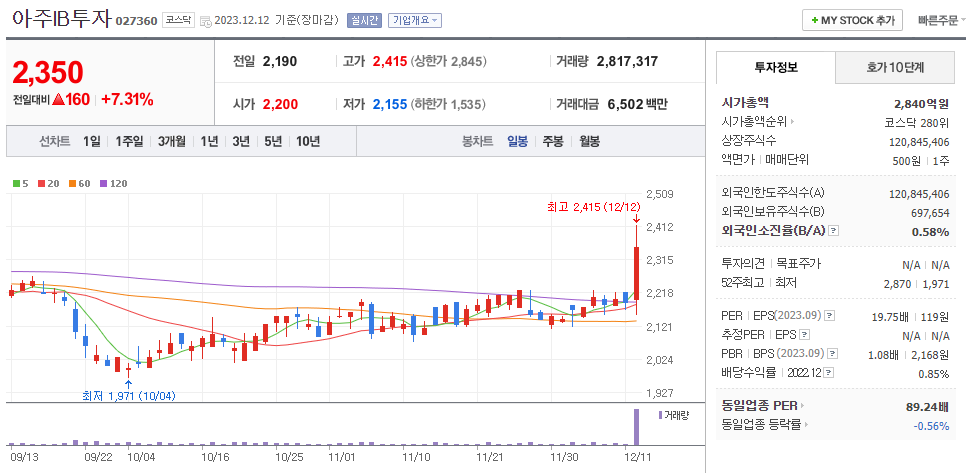Screen dimensions: 974x473
Task: Click the plus icon in MY STOCK 추가
Action: pos(814,21)
